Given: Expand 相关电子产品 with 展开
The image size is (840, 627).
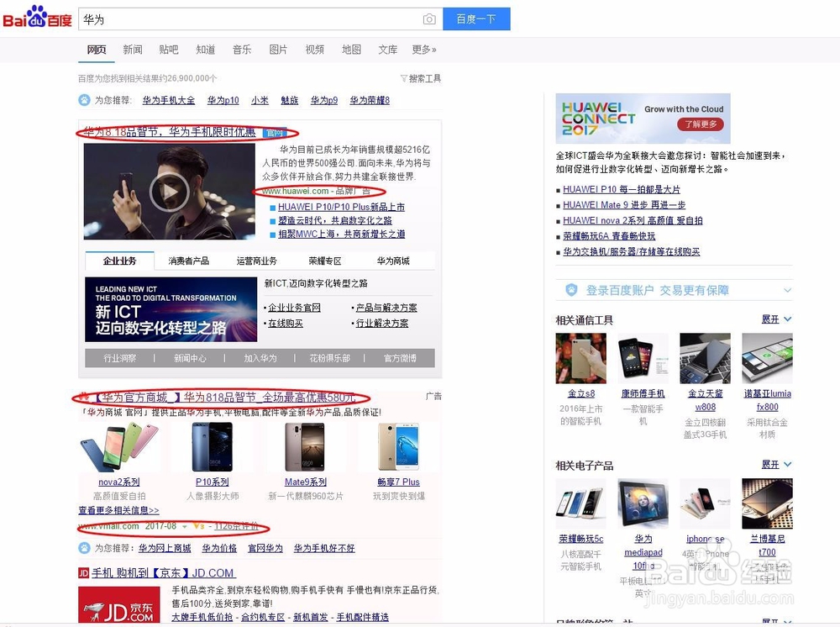Looking at the screenshot, I should [776, 464].
